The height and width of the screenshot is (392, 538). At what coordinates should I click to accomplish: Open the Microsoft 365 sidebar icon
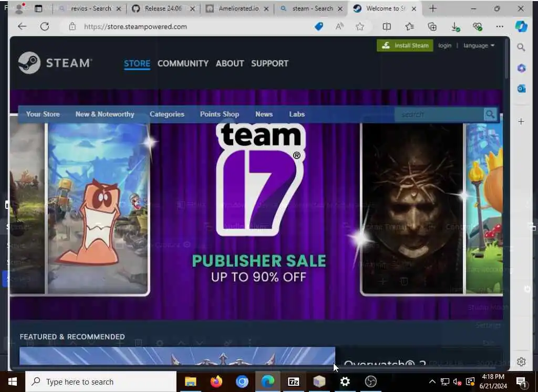(x=521, y=68)
